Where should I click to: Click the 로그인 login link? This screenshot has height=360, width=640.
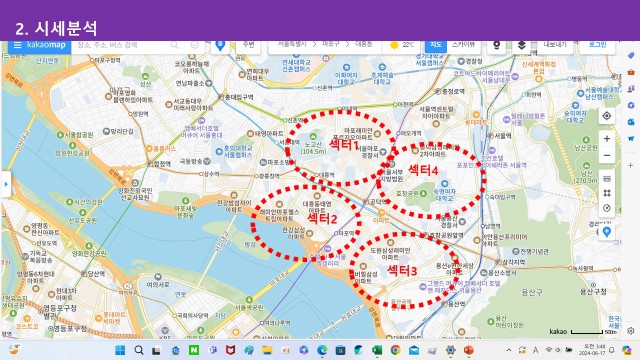[x=597, y=44]
